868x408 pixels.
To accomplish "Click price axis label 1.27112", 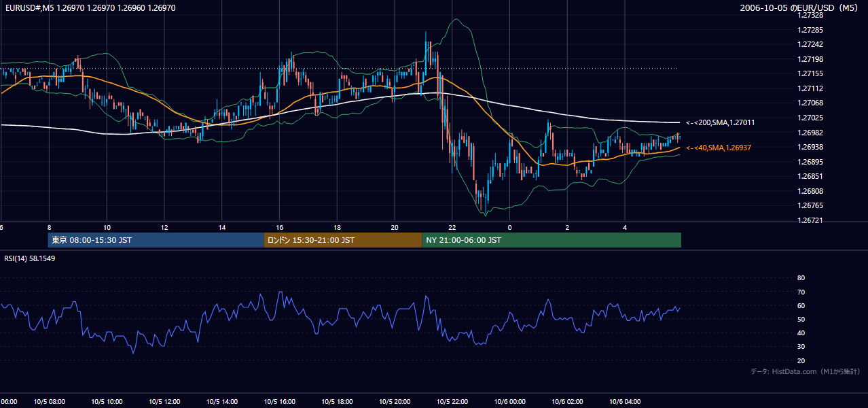I will pos(810,88).
